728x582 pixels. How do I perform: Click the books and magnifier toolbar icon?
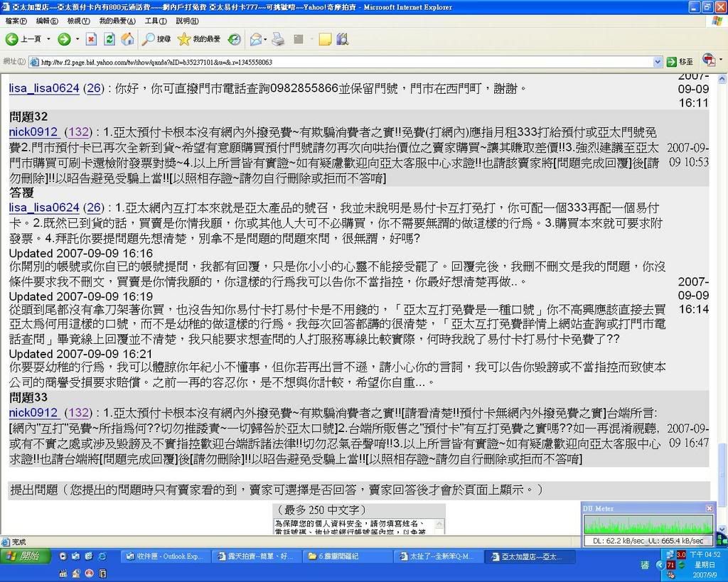click(343, 40)
